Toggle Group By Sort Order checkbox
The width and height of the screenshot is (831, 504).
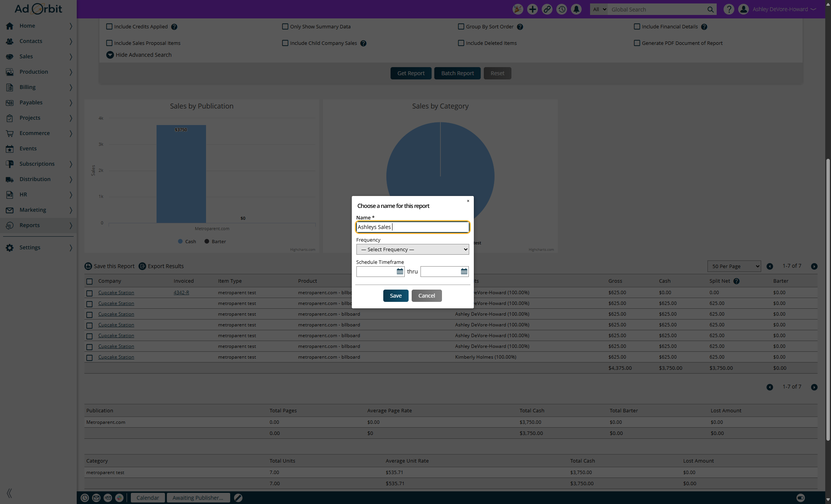coord(461,26)
